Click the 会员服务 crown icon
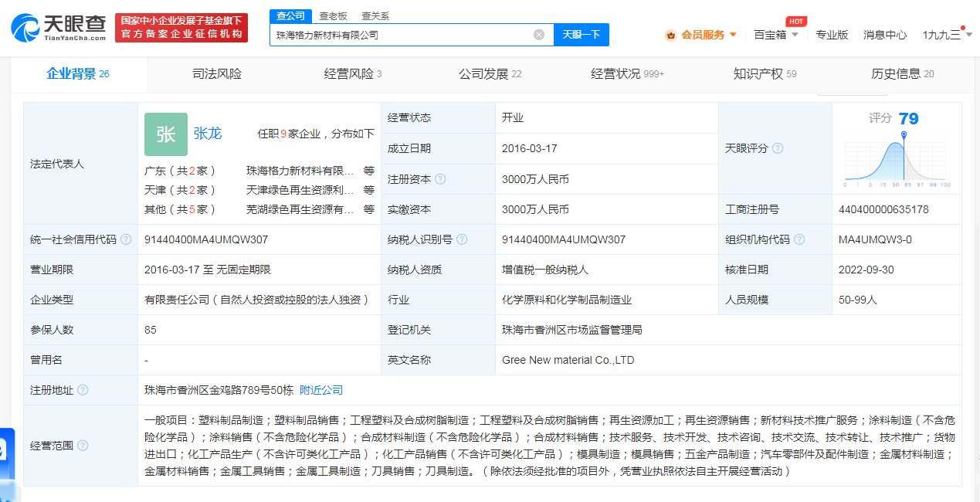 670,35
